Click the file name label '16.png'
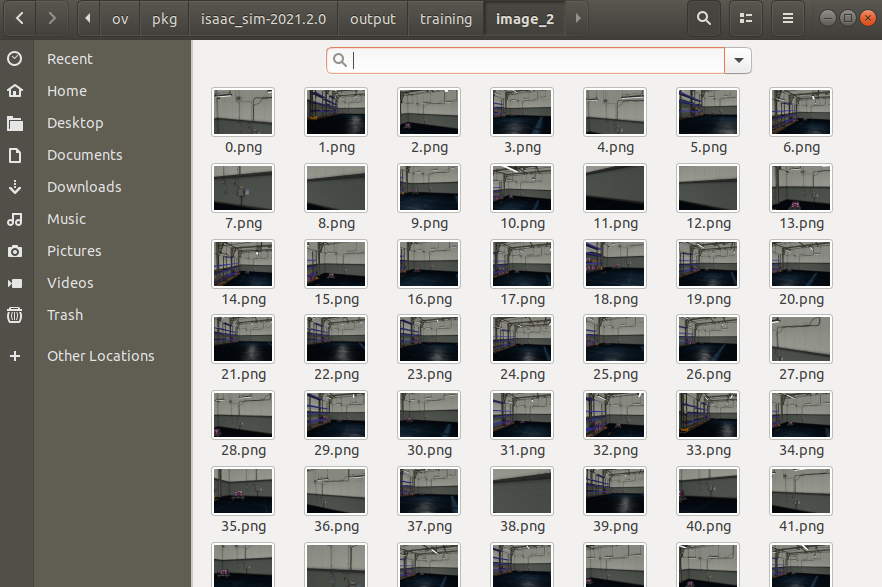This screenshot has height=587, width=882. [x=429, y=299]
